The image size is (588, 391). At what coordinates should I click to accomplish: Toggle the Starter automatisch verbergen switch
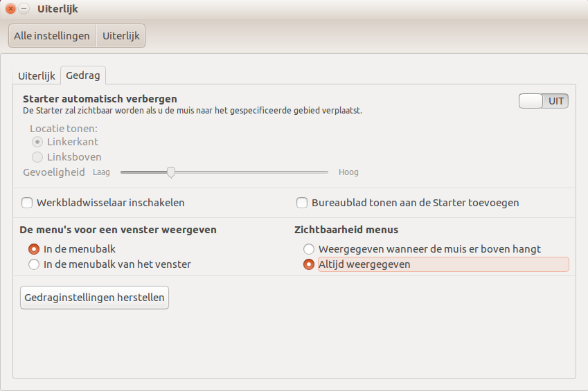(544, 101)
